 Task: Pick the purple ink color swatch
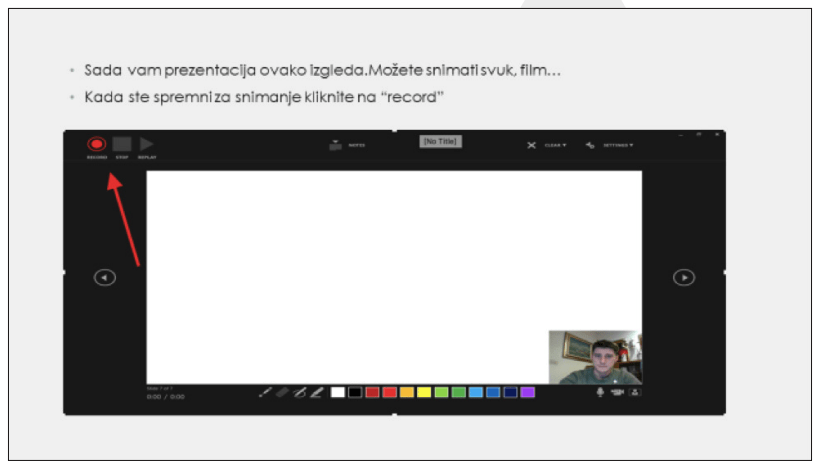(x=527, y=392)
